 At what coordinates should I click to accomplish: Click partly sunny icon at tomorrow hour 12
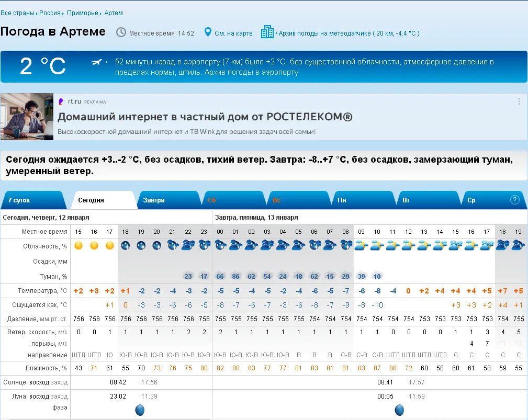[408, 246]
